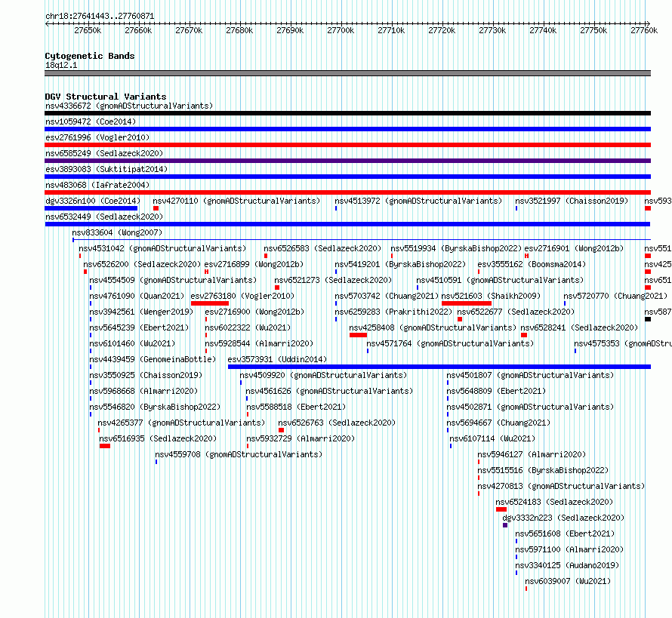Click esv2716901 (Wong2012b) label
This screenshot has width=672, height=618.
[574, 248]
